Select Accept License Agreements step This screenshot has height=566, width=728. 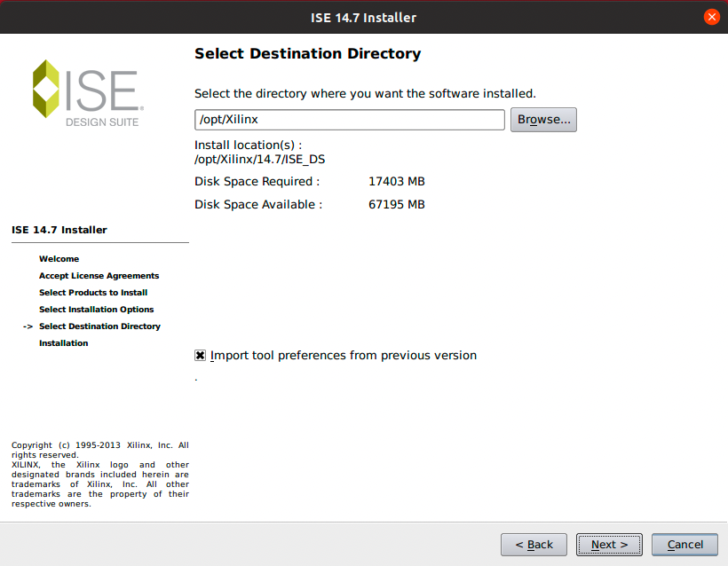click(99, 276)
